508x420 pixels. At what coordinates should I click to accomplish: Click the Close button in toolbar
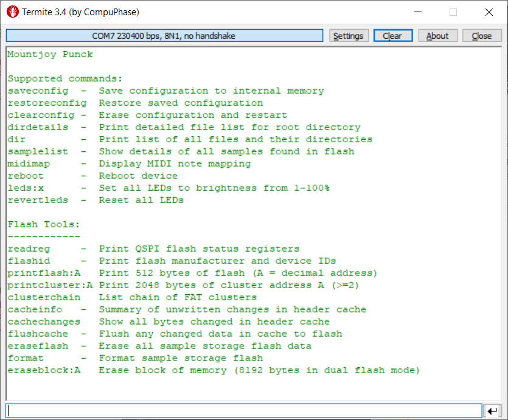click(x=481, y=36)
